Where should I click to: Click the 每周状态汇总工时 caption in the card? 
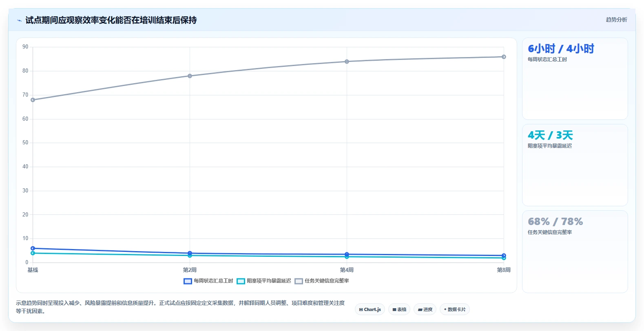(547, 60)
